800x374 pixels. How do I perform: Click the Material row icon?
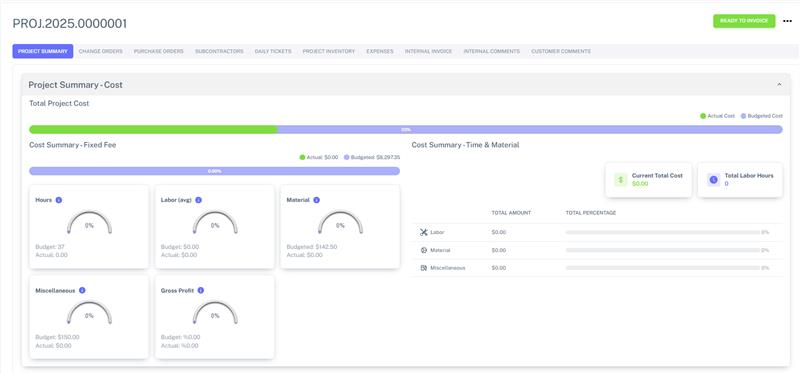423,250
